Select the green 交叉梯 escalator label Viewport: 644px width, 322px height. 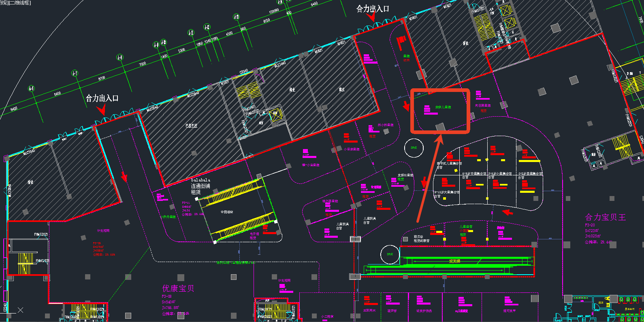click(x=454, y=261)
